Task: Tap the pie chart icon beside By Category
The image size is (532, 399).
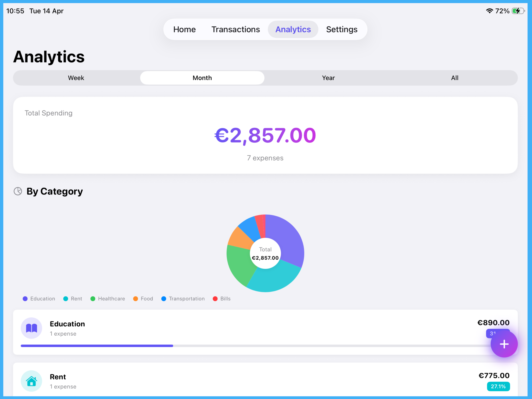Action: [18, 191]
